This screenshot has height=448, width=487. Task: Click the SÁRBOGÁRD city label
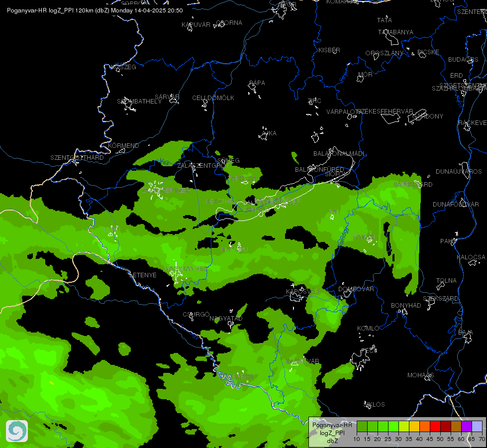coord(413,185)
